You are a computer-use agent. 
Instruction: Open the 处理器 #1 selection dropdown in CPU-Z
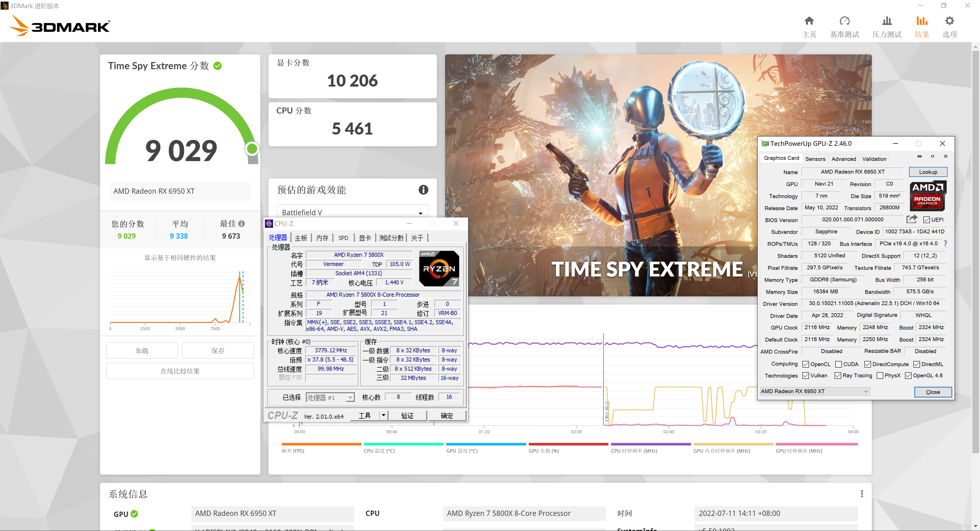[330, 397]
